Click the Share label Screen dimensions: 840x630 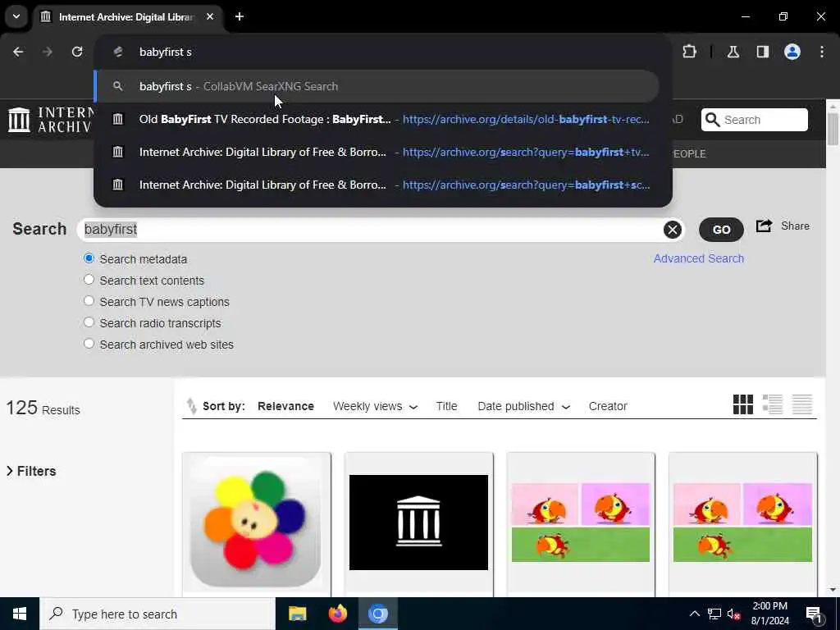click(x=795, y=226)
